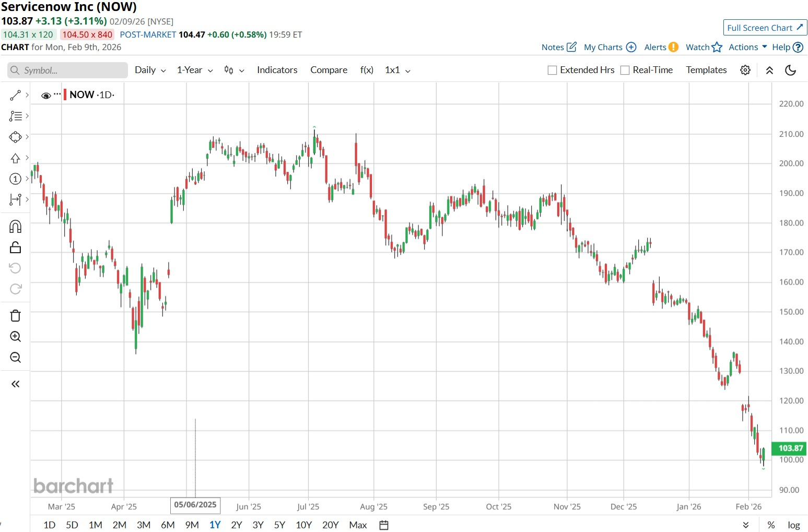Redo the last chart action

[x=15, y=289]
